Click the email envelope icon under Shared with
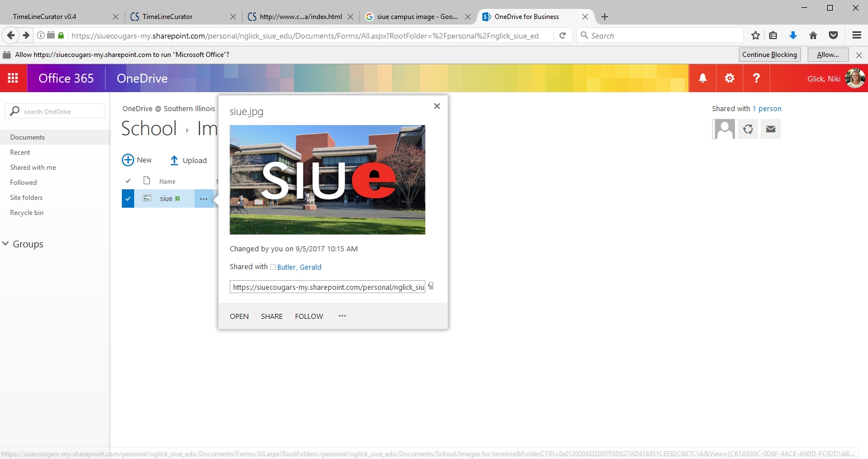 point(771,129)
